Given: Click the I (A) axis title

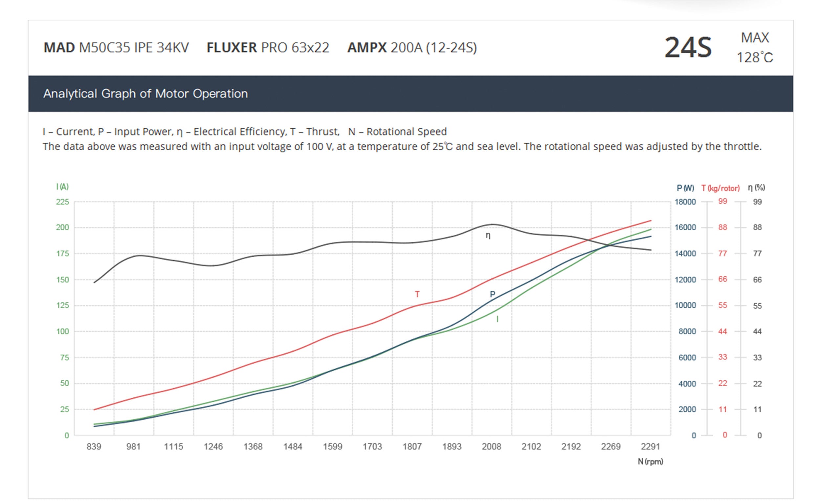Looking at the screenshot, I should pyautogui.click(x=62, y=187).
